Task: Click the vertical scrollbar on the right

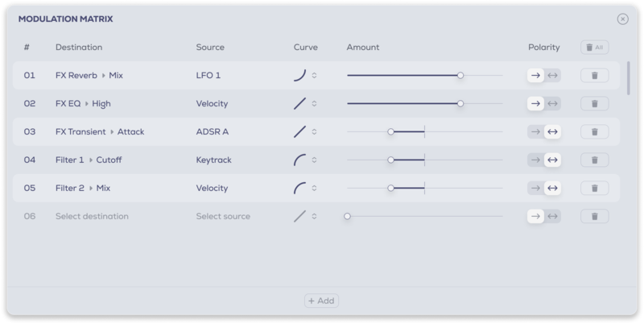Action: (x=628, y=78)
